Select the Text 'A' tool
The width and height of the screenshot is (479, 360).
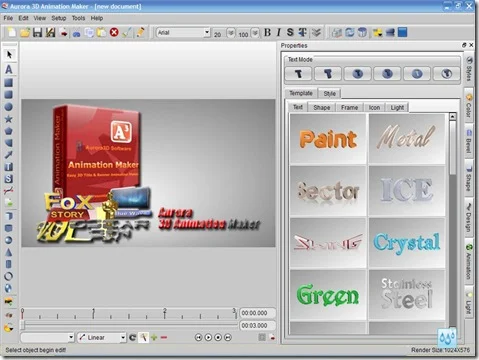(x=9, y=69)
